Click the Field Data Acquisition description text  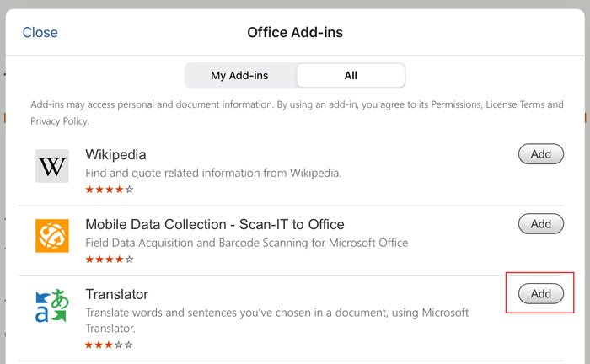coord(247,243)
